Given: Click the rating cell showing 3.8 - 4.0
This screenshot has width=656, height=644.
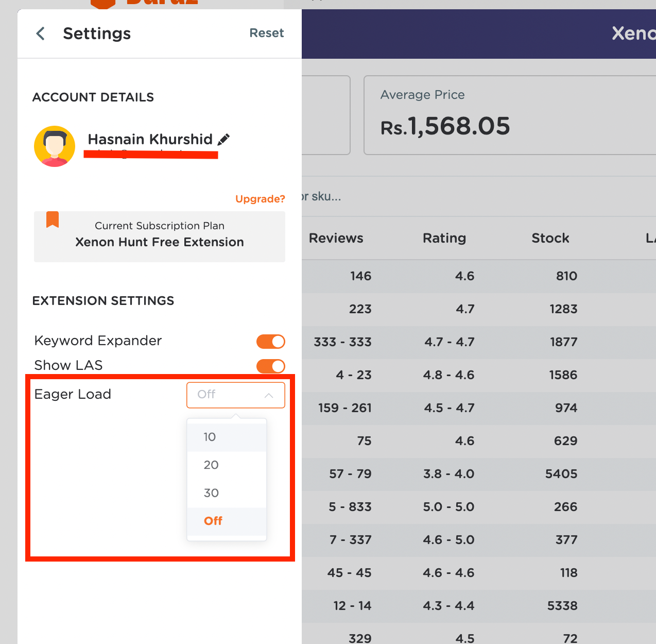Looking at the screenshot, I should tap(449, 474).
